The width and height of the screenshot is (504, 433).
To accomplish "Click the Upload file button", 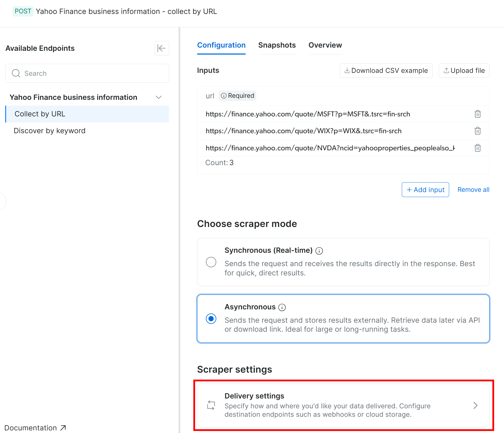I will tap(464, 71).
